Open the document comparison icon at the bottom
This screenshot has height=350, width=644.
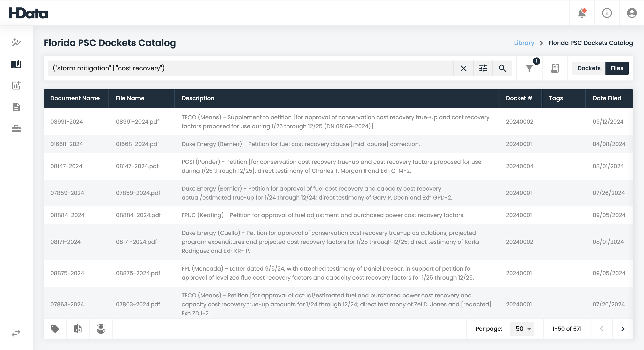pos(78,329)
